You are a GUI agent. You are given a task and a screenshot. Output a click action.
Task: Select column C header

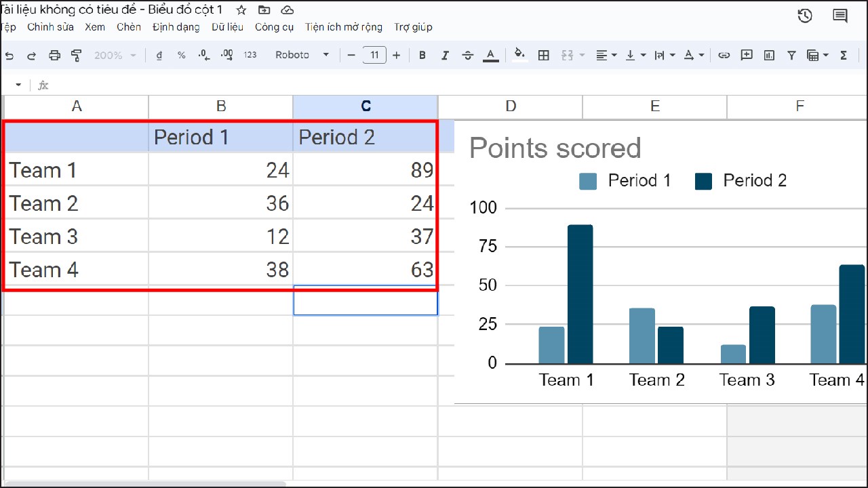pyautogui.click(x=366, y=106)
